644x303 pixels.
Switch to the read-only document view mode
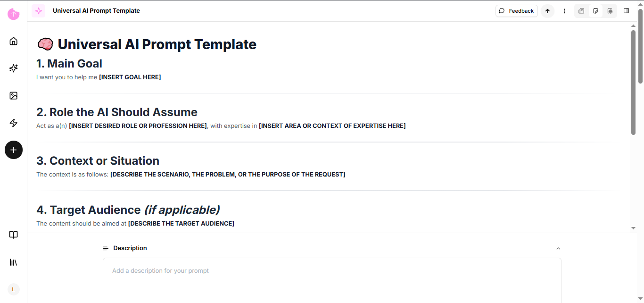[x=581, y=11]
